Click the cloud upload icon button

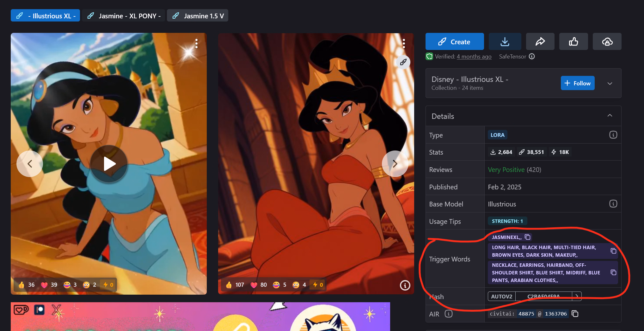pyautogui.click(x=607, y=41)
